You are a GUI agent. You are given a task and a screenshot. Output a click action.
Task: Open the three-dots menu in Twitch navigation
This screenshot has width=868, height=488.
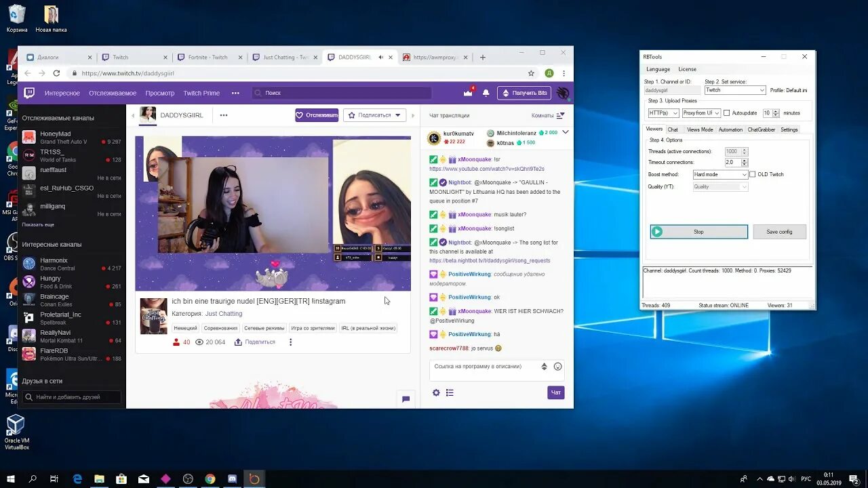click(x=235, y=93)
